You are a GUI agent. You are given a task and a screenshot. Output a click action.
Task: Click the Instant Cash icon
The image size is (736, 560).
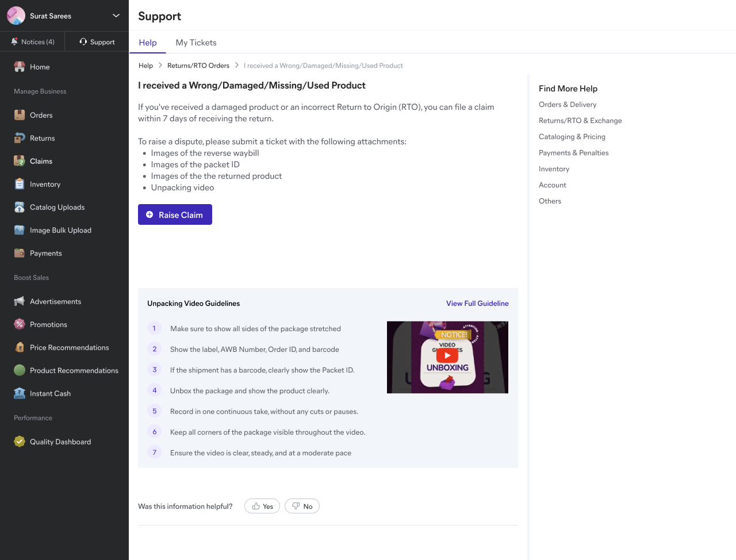pos(20,393)
